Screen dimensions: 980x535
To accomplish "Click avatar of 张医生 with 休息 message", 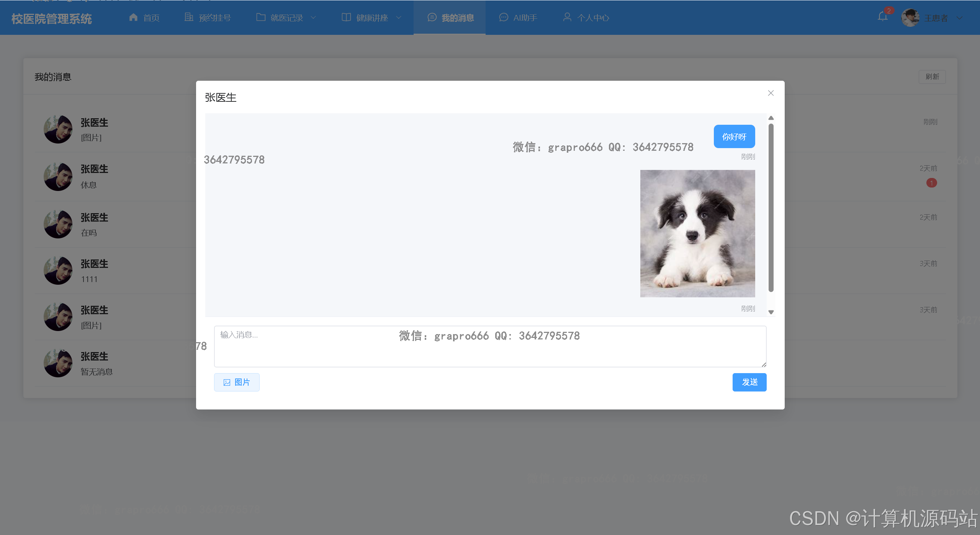I will click(x=58, y=177).
